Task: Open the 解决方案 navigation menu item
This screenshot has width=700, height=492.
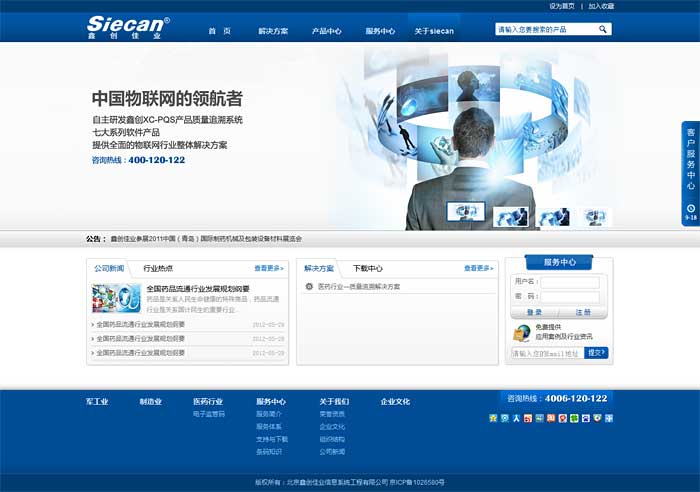Action: pyautogui.click(x=272, y=31)
